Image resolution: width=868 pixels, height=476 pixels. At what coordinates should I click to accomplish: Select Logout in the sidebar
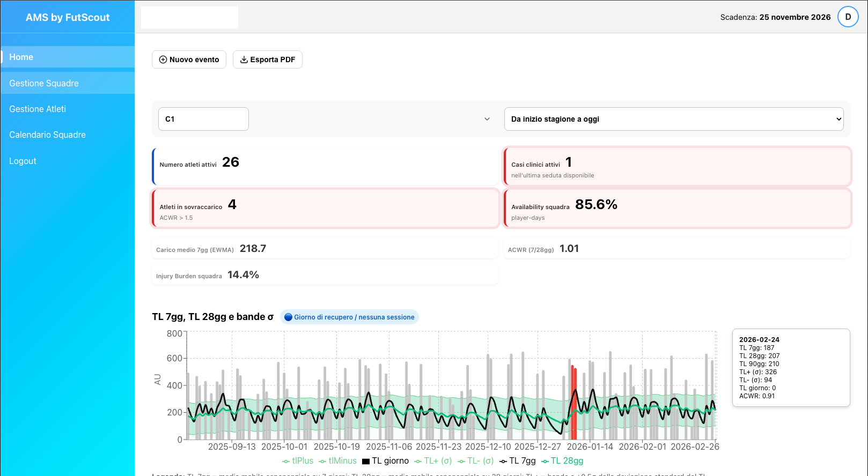click(x=68, y=161)
